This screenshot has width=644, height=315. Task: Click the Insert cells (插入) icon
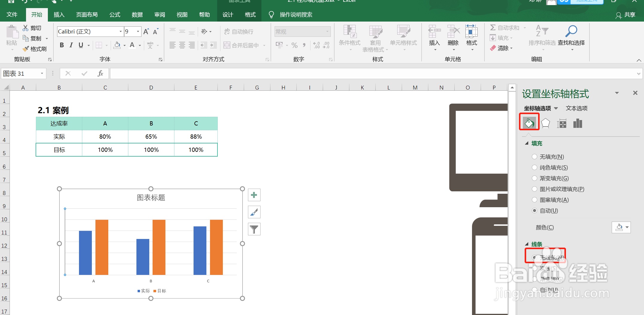pyautogui.click(x=434, y=31)
